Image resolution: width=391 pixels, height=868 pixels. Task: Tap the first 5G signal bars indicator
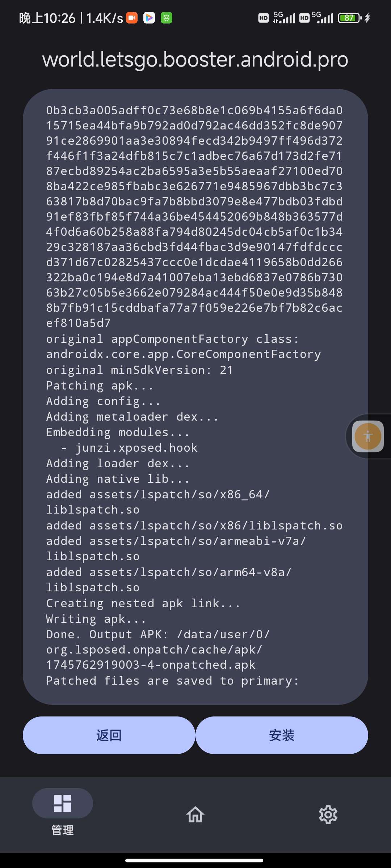click(284, 17)
